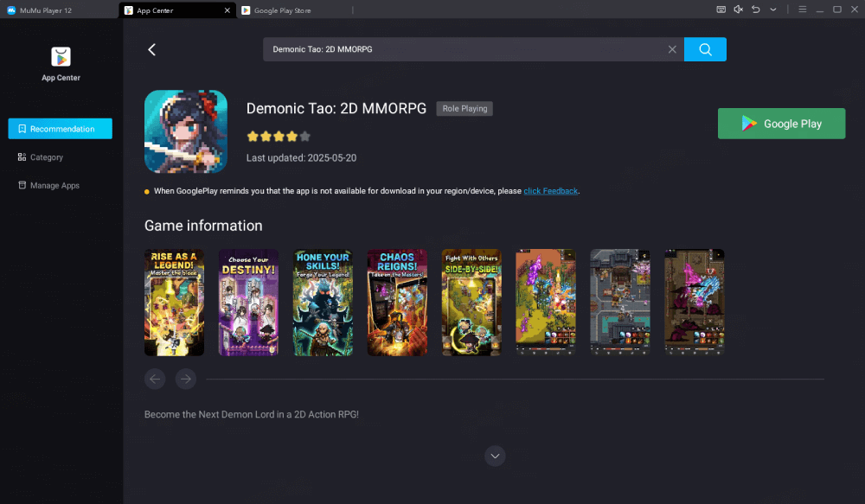Open the Rise As A Legend screenshot

175,303
